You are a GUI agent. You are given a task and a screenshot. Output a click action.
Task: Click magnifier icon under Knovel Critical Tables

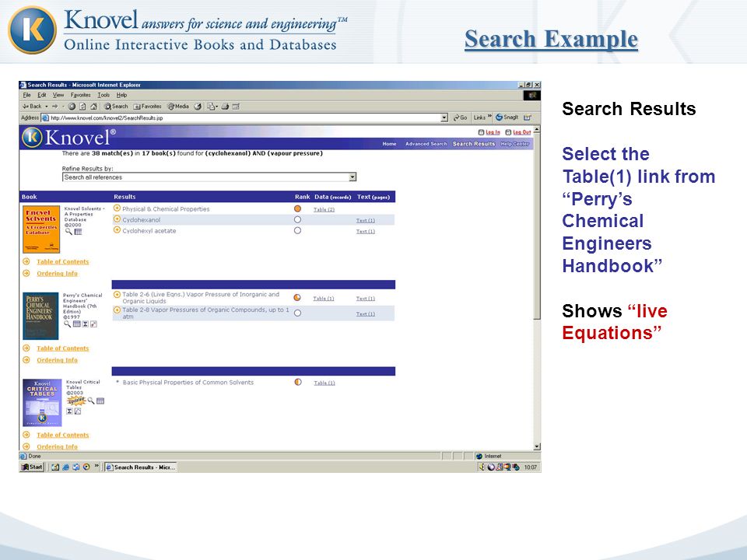point(91,401)
